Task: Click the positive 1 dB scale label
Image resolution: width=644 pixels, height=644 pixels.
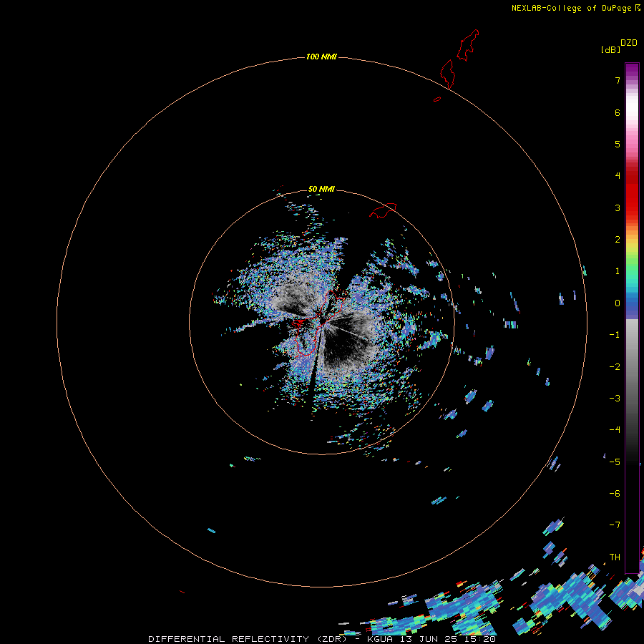Action: coord(618,271)
